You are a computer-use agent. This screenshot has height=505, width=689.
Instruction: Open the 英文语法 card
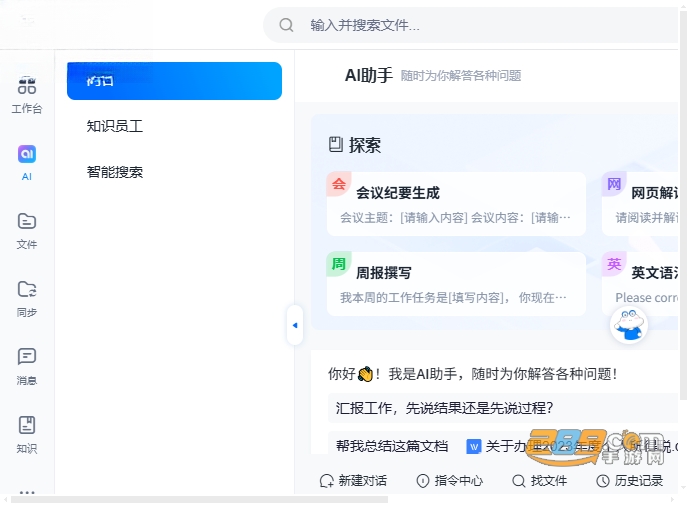[x=640, y=284]
